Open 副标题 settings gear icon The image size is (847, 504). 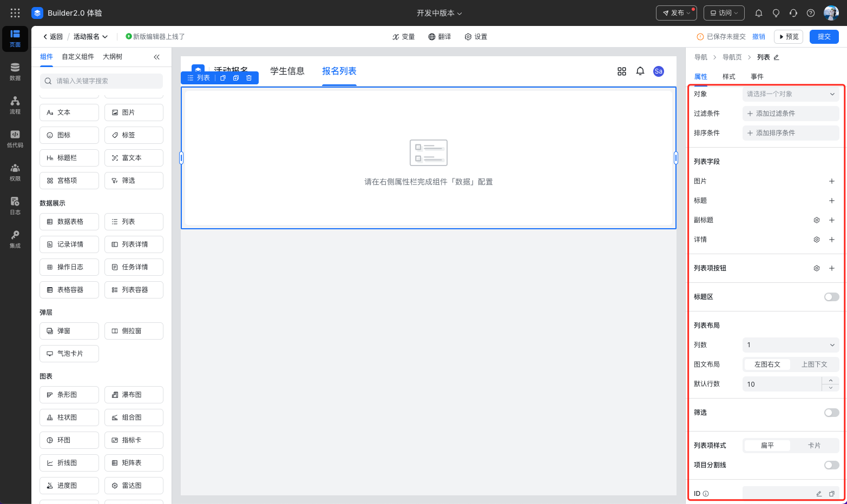coord(817,220)
